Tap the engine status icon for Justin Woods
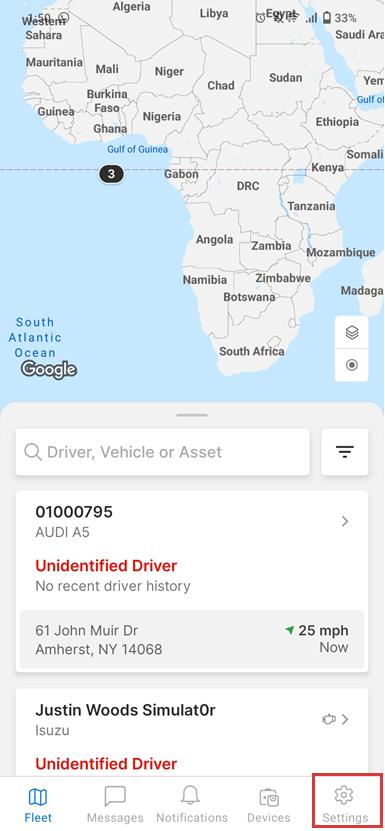 [329, 719]
